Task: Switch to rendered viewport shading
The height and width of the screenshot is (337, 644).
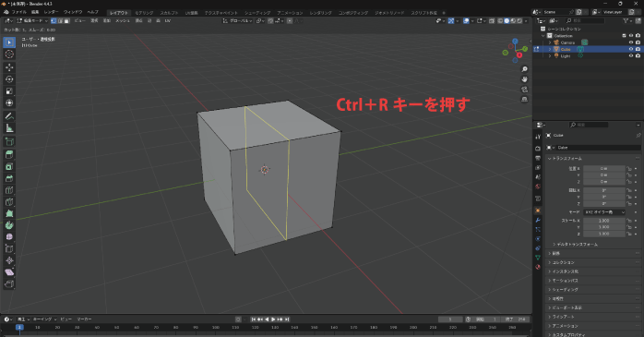Action: [x=519, y=20]
